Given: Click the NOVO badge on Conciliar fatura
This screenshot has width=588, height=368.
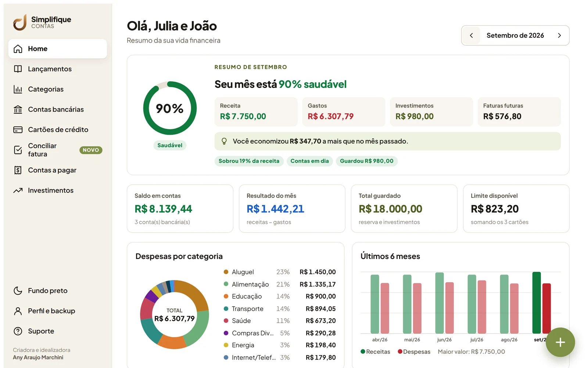Looking at the screenshot, I should click(x=91, y=150).
